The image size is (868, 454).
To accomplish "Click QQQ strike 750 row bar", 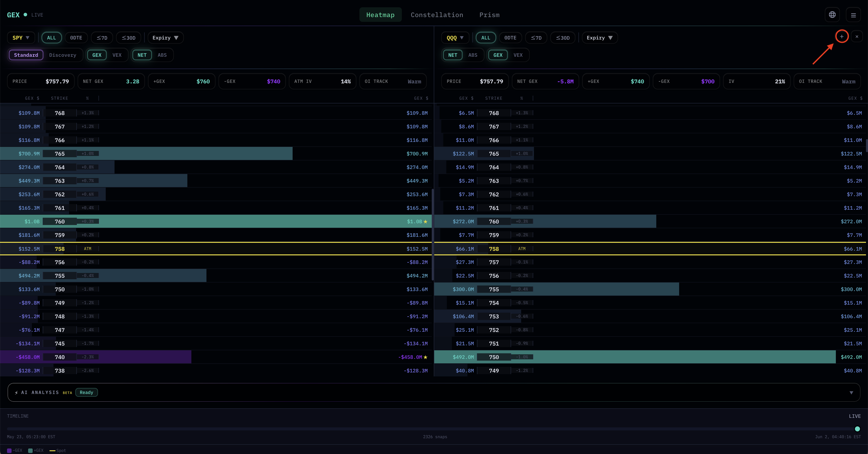I will [x=635, y=357].
